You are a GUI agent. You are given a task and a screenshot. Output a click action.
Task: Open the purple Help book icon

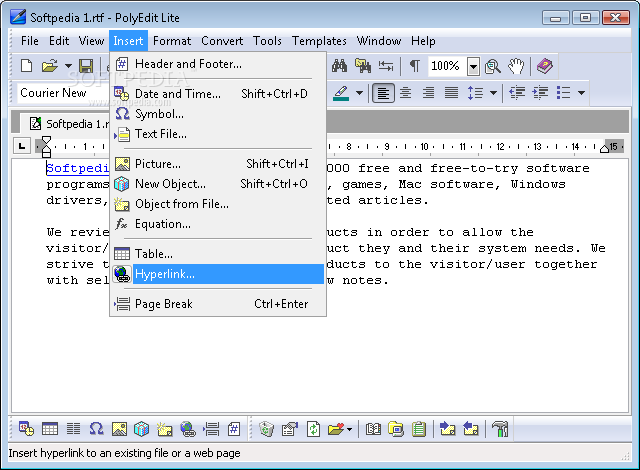tap(544, 66)
